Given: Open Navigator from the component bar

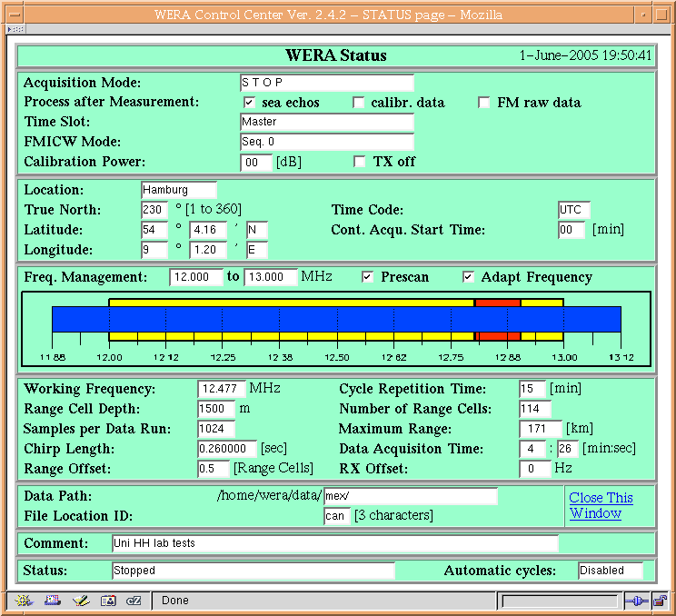Looking at the screenshot, I should click(24, 600).
